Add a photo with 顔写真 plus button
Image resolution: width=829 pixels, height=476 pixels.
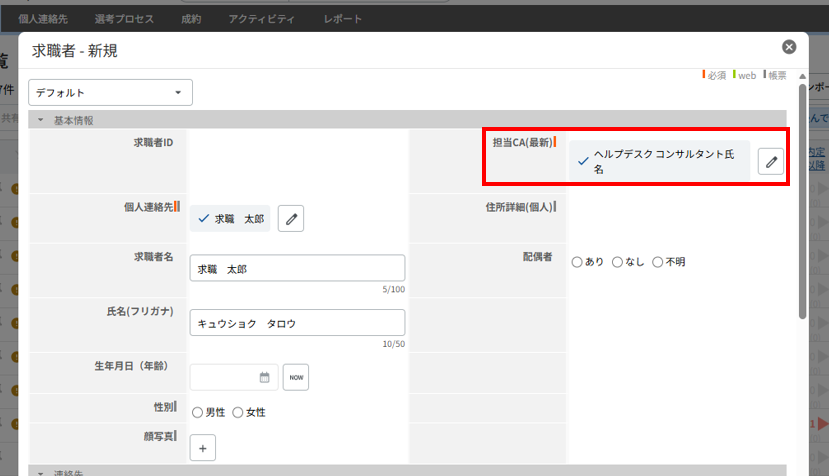click(x=202, y=449)
